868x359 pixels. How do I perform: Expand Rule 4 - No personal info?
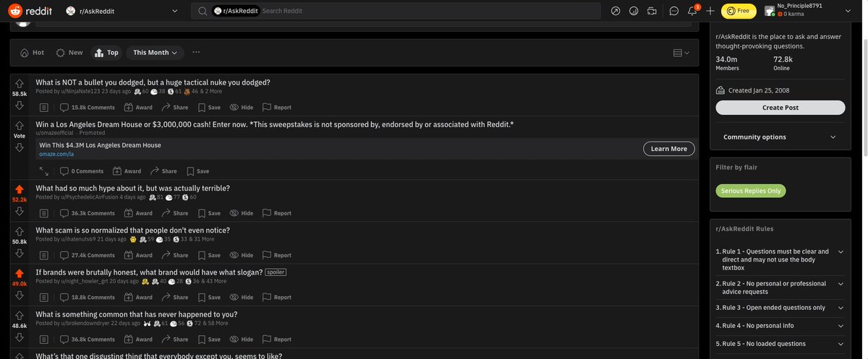coord(780,325)
